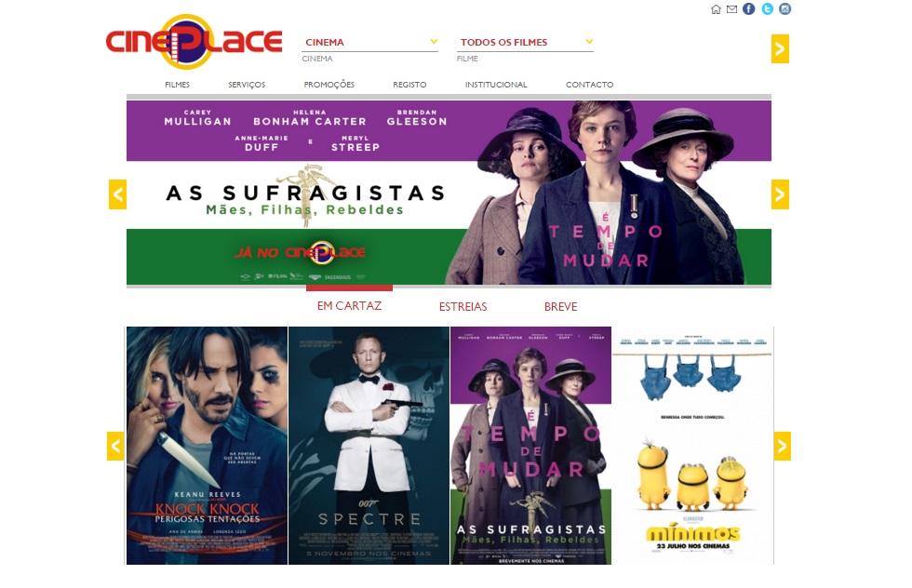Switch to the Estreias tab
912x588 pixels.
(463, 306)
